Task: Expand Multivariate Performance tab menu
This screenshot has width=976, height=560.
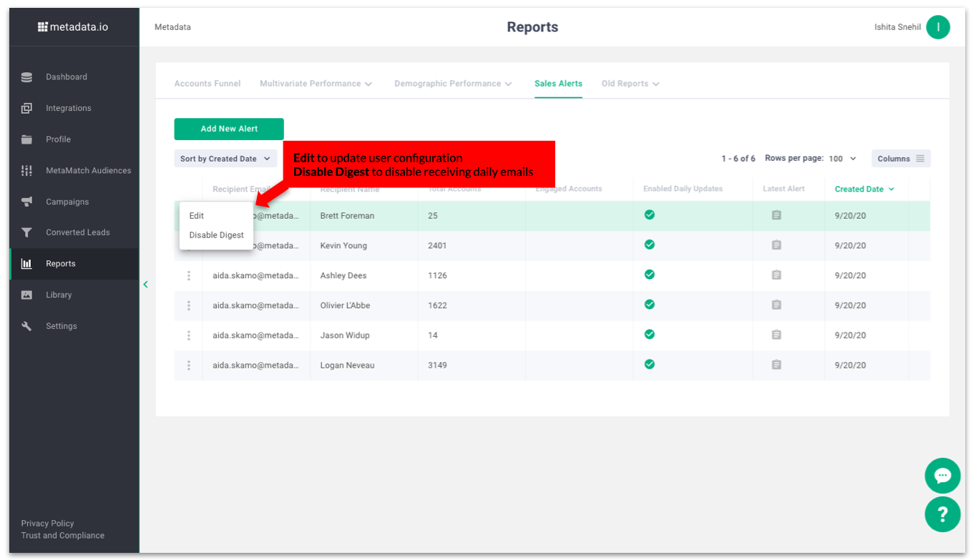Action: pos(316,84)
